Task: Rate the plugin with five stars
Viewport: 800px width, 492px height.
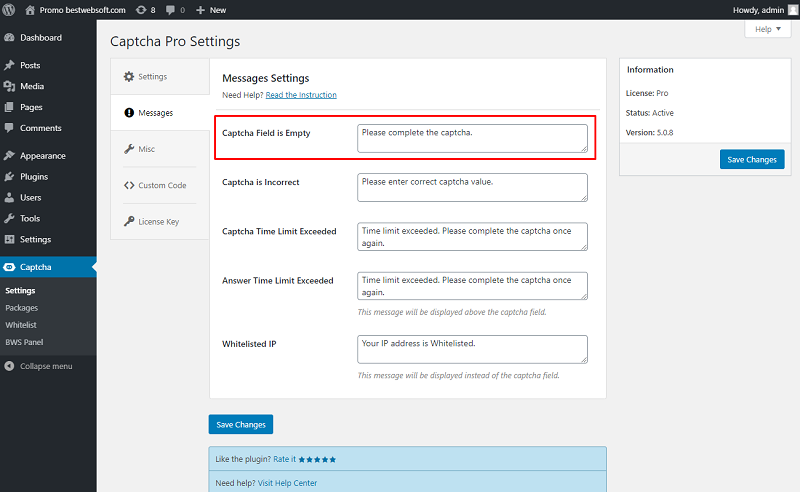Action: pyautogui.click(x=317, y=459)
